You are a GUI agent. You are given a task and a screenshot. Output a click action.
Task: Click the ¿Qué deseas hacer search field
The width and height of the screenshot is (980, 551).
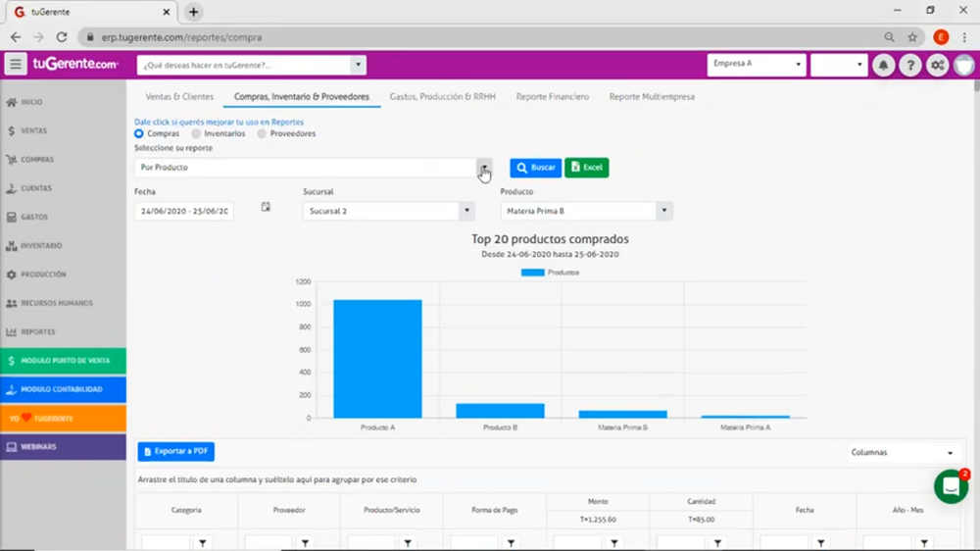(x=244, y=65)
